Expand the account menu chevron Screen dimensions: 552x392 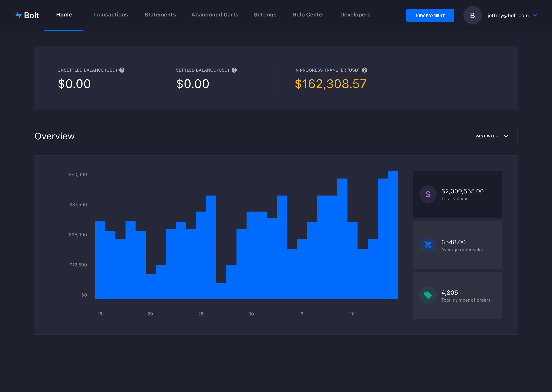(535, 16)
